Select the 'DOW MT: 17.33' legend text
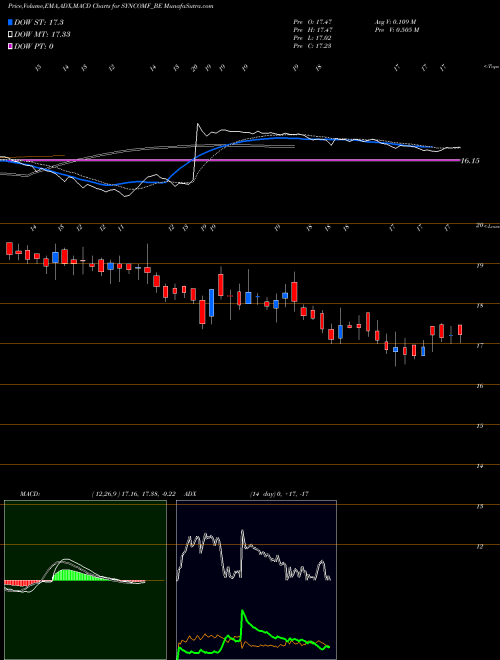Image resolution: width=500 pixels, height=660 pixels. (x=42, y=35)
